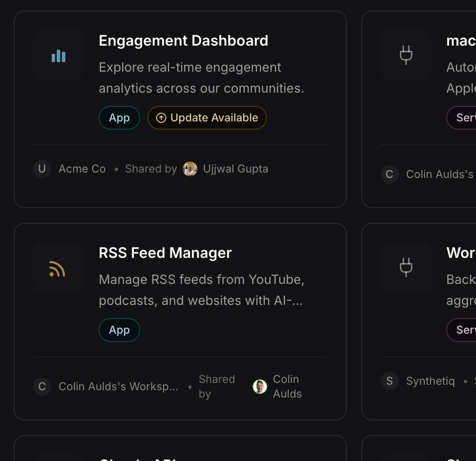Click the plug icon on the top-right card
The image size is (476, 461).
pos(406,56)
